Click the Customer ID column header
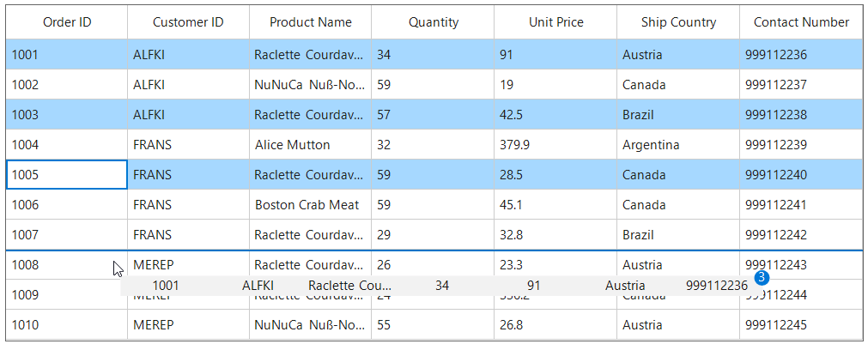The image size is (868, 344). pyautogui.click(x=188, y=22)
